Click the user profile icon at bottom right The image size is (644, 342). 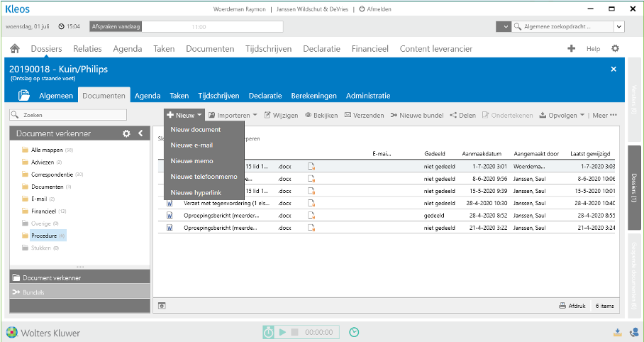tap(633, 332)
